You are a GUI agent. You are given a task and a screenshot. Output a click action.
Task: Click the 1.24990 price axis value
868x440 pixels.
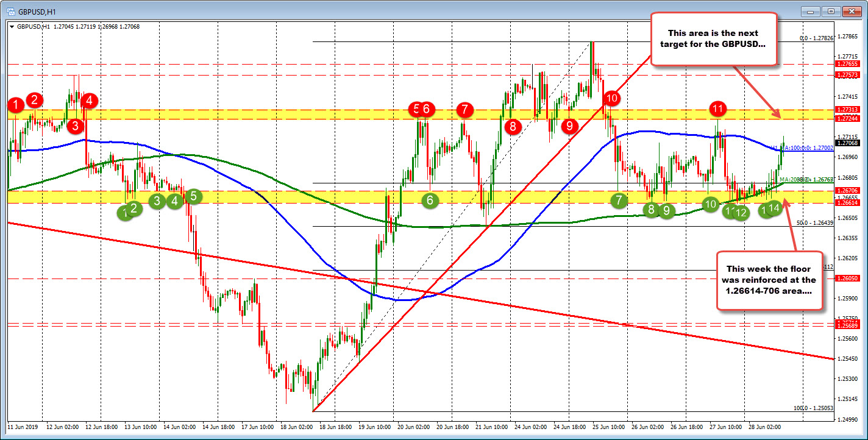(847, 419)
